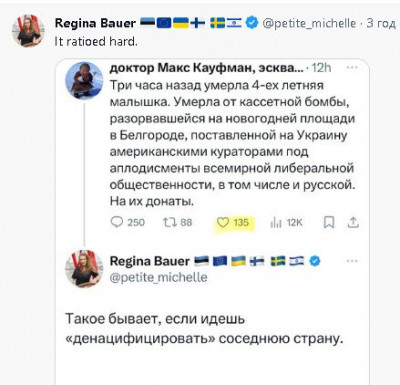Open the доктор Макс Кауфман display name
The image size is (400, 385).
(207, 68)
